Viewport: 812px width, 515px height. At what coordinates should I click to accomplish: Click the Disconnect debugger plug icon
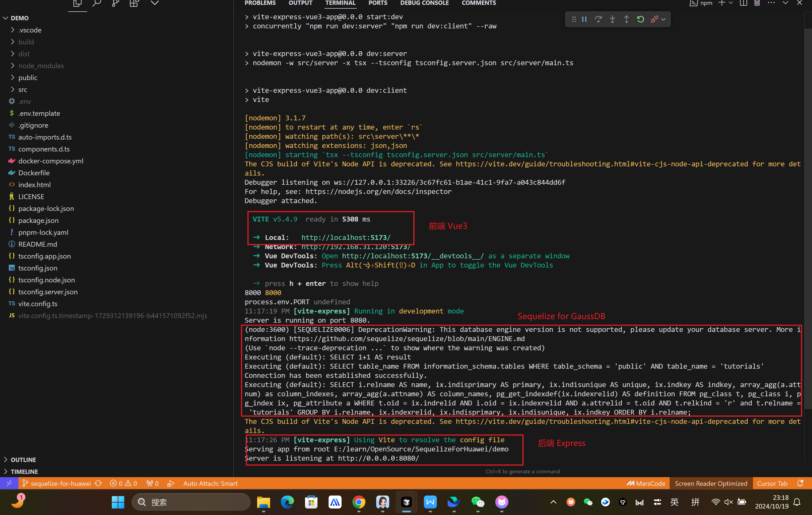pyautogui.click(x=654, y=19)
